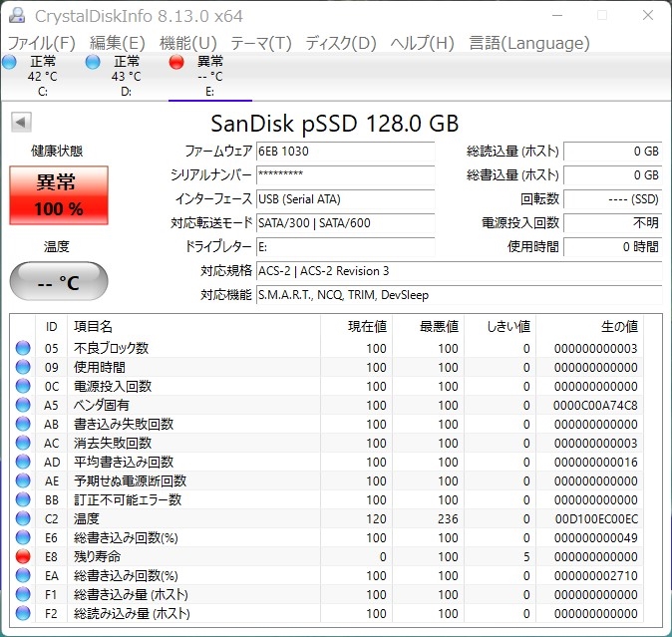Select drive D: blue status icon
The width and height of the screenshot is (672, 637).
(93, 63)
